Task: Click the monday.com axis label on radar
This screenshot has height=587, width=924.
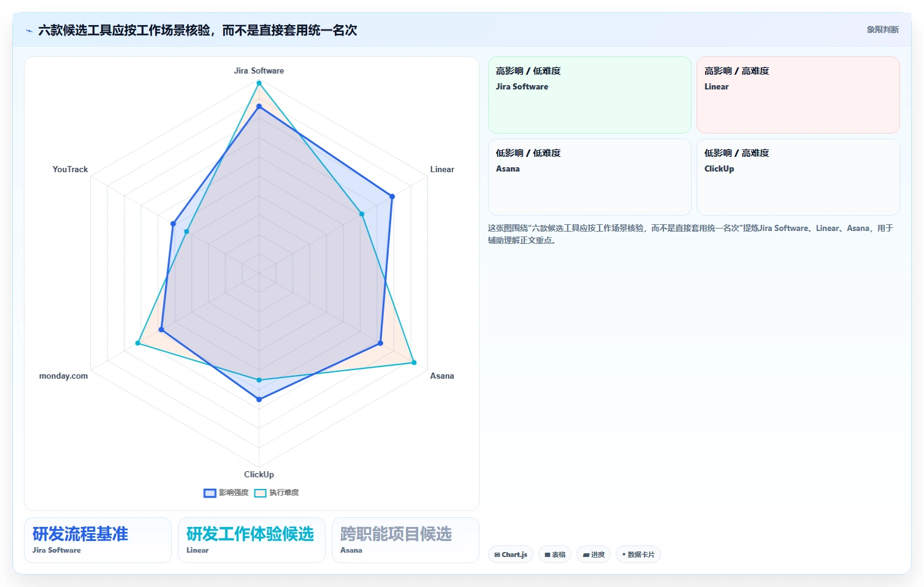Action: [63, 376]
